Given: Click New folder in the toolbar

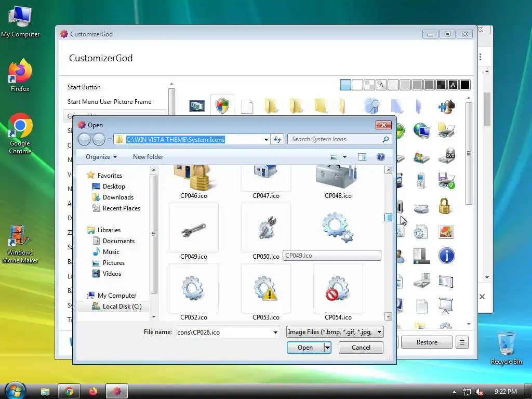Looking at the screenshot, I should click(x=148, y=157).
